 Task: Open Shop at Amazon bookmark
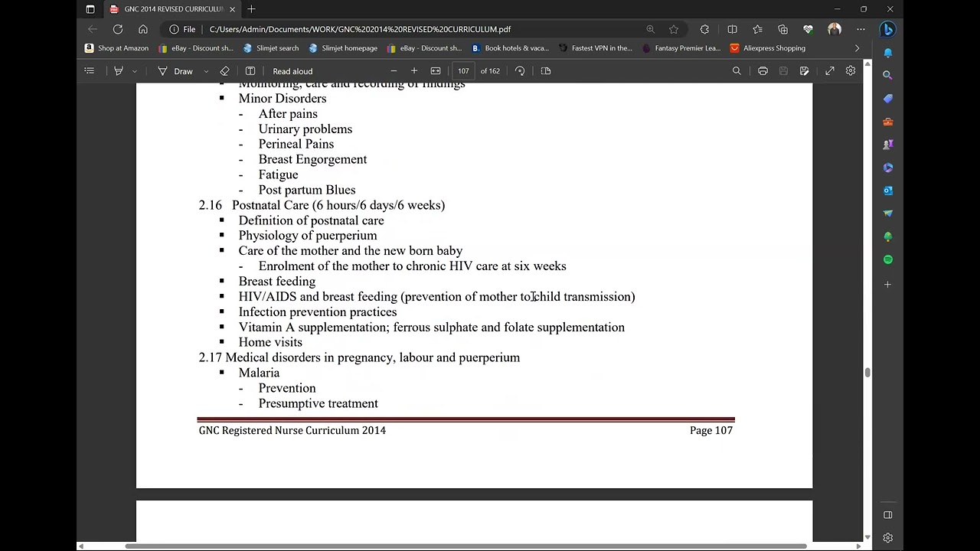click(117, 48)
